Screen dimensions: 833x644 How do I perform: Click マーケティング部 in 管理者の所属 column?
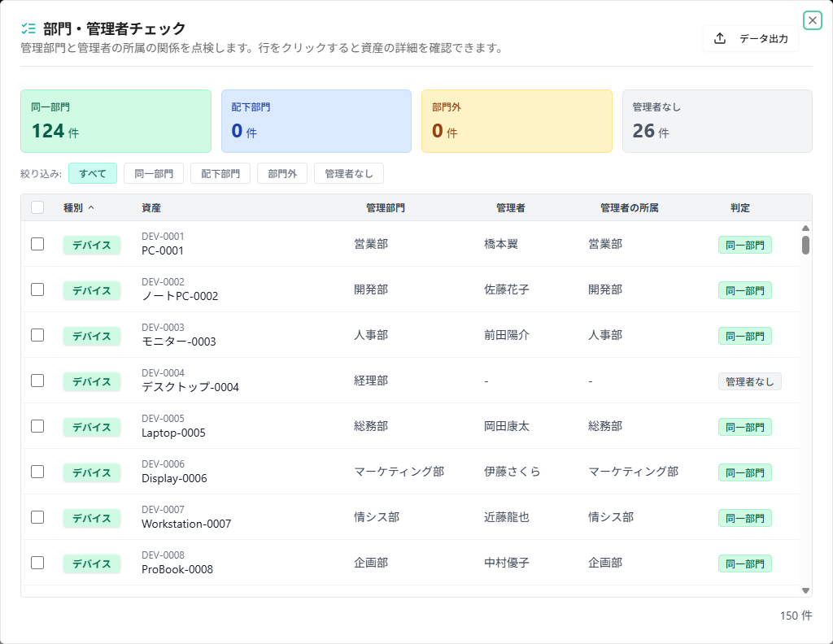[x=633, y=472]
